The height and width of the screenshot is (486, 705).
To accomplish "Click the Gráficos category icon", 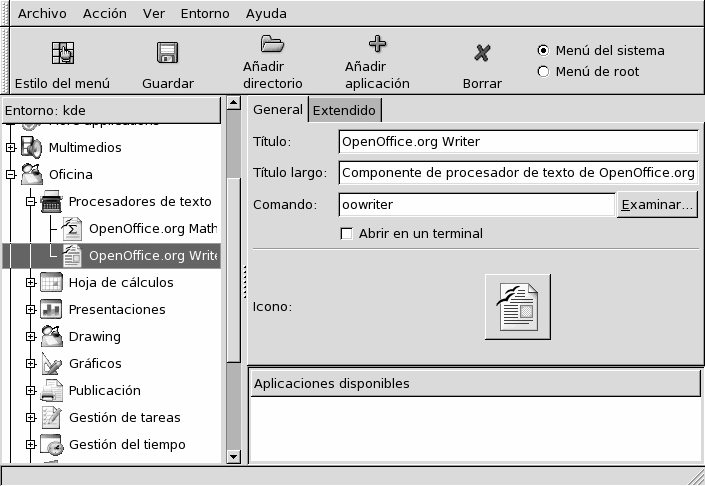I will [51, 363].
